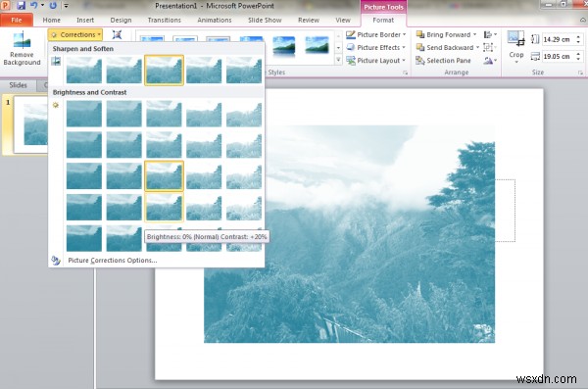The width and height of the screenshot is (588, 389).
Task: Click the Remove Background button
Action: coord(22,49)
